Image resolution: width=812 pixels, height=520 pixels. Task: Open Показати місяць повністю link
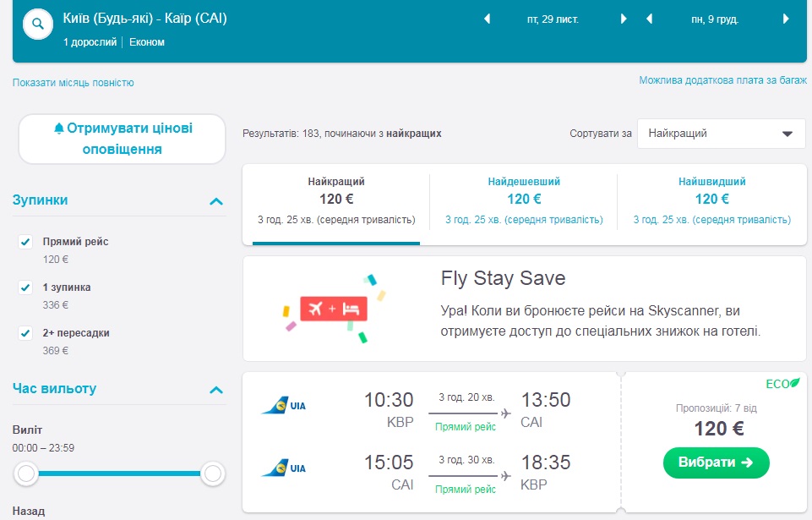(74, 83)
